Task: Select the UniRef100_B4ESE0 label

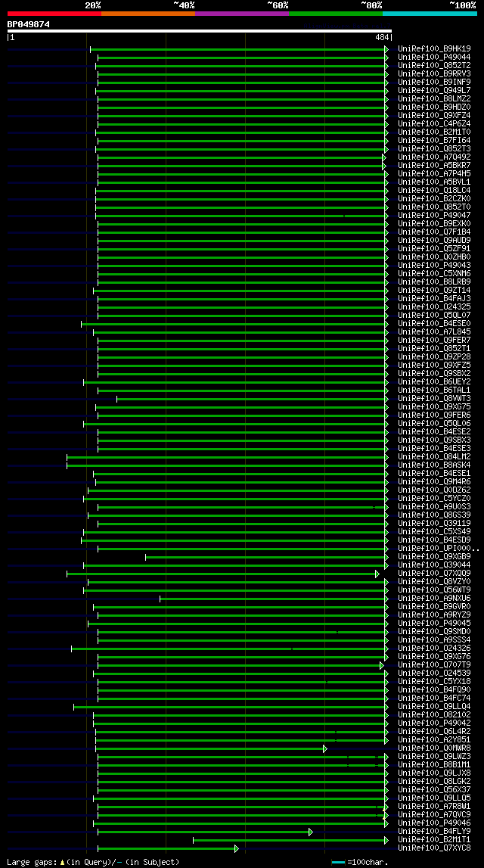Action: [x=434, y=323]
